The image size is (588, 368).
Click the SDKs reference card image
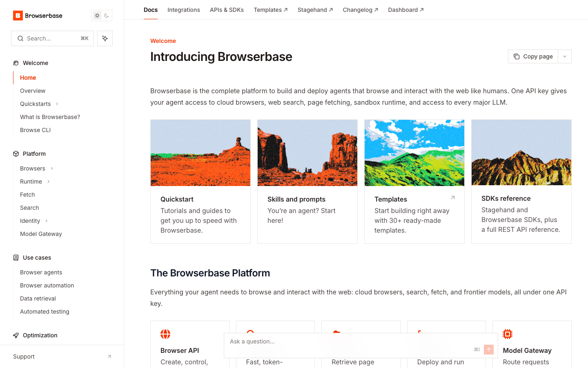coord(521,153)
